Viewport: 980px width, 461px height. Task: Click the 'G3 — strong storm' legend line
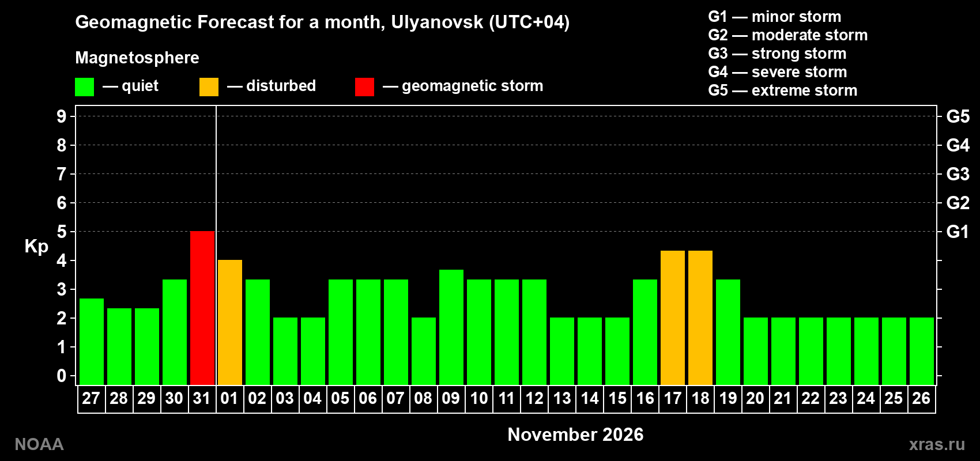(778, 54)
